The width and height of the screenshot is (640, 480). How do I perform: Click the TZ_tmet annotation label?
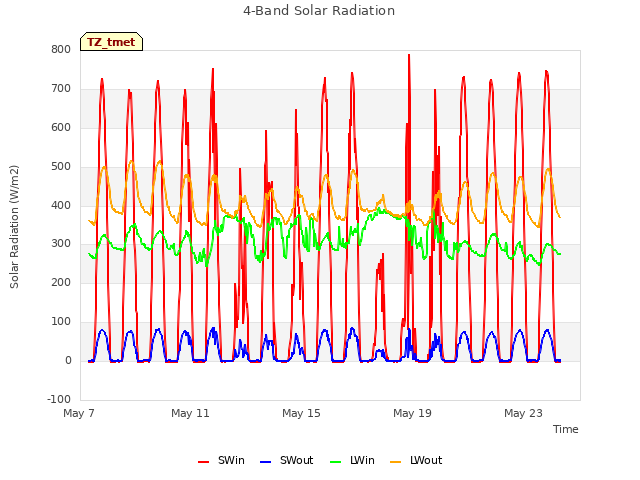[111, 42]
